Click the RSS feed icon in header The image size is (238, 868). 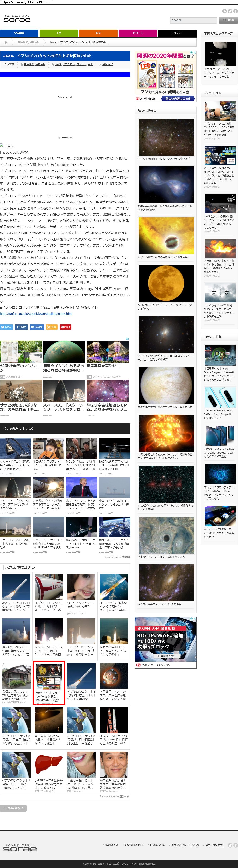[224, 11]
